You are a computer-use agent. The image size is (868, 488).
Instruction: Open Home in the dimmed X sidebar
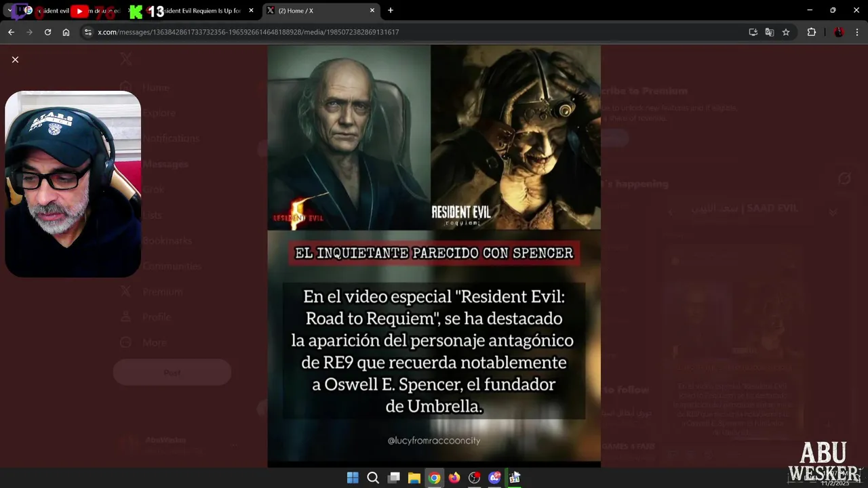click(144, 87)
